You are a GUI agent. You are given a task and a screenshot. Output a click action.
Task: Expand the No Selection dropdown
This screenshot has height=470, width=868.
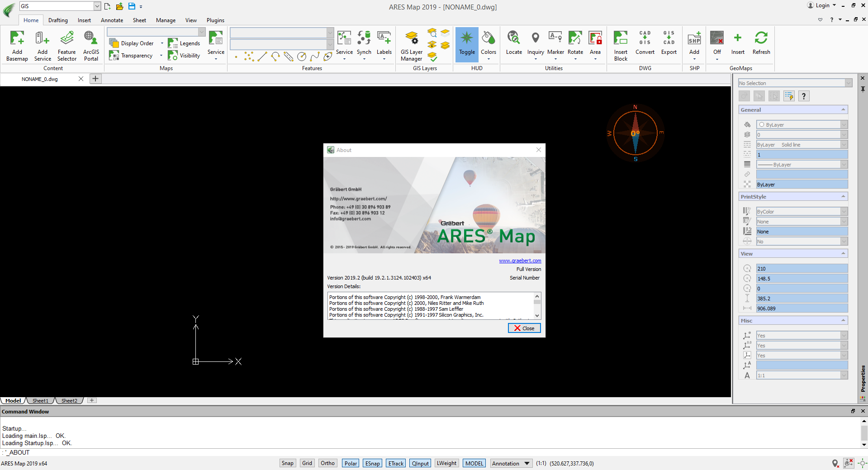pos(848,83)
